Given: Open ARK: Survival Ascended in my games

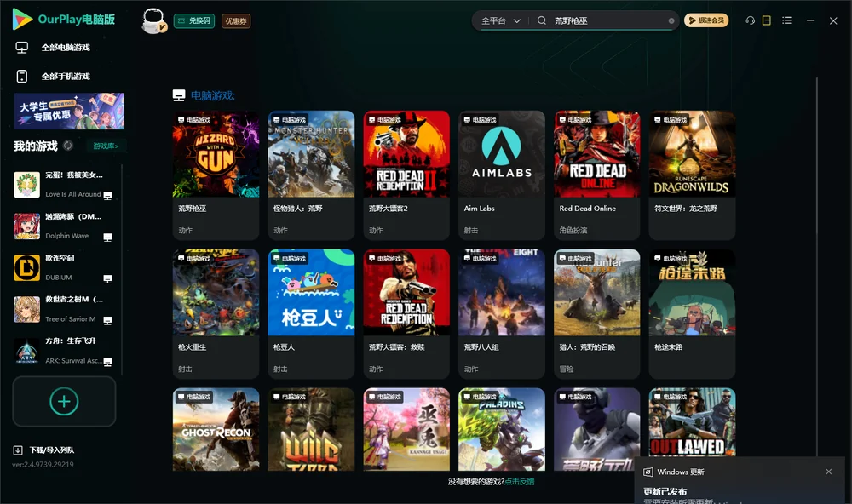Looking at the screenshot, I should [64, 351].
